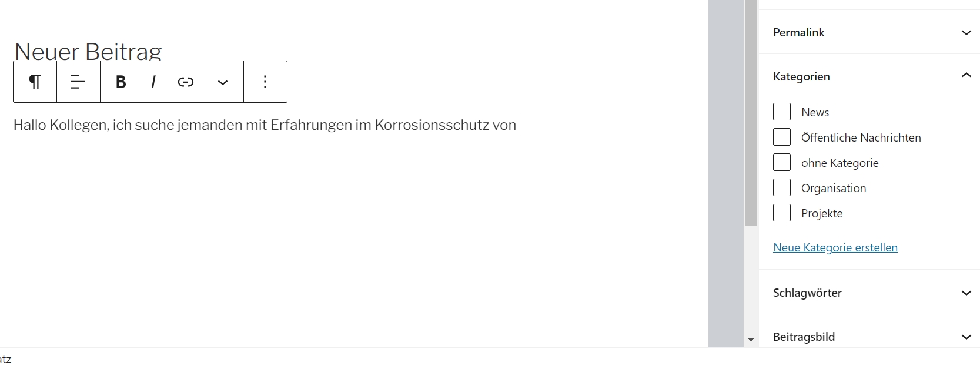Expand the Permalink panel
980x366 pixels.
966,33
